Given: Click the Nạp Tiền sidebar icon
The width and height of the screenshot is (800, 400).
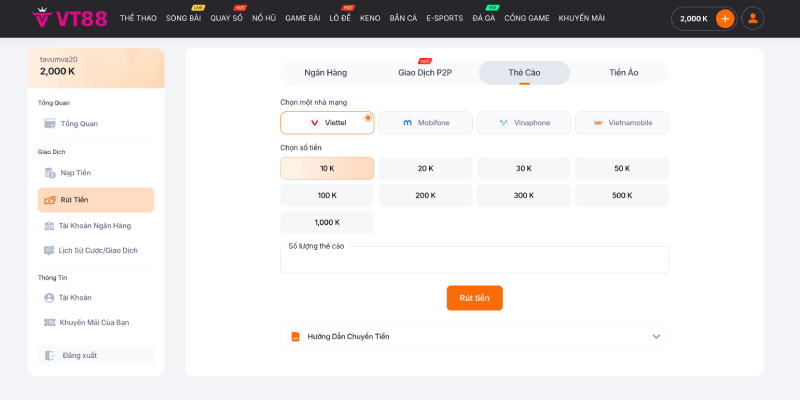Looking at the screenshot, I should point(50,173).
